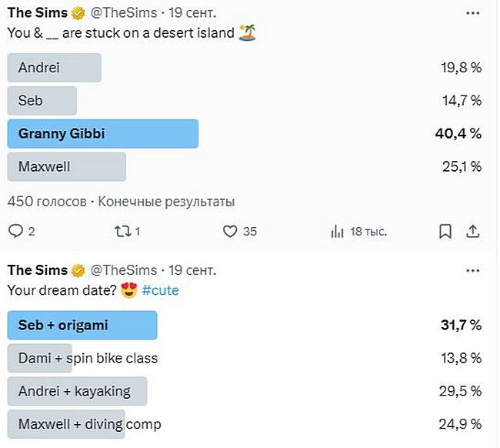Open the #cute hashtag link

(160, 290)
